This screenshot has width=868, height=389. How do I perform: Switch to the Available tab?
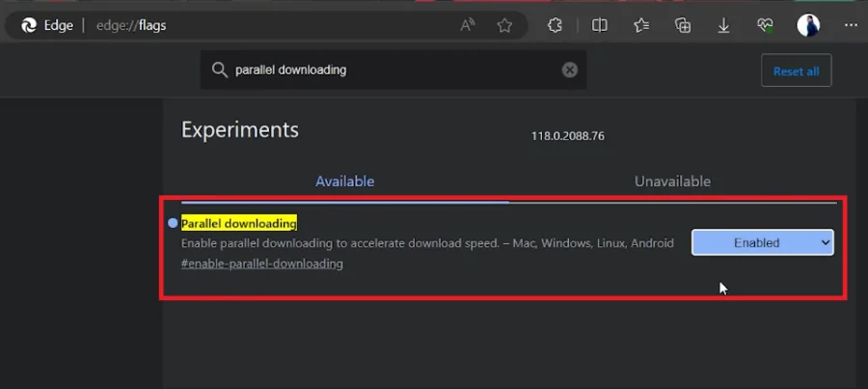(345, 181)
